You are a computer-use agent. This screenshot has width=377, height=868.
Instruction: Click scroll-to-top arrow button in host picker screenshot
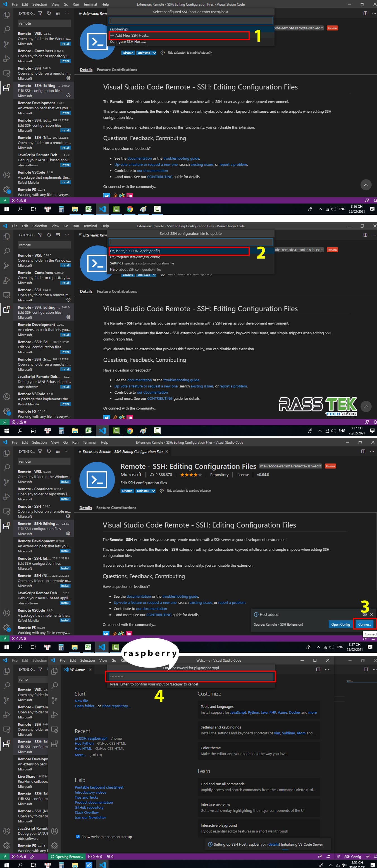tap(366, 185)
